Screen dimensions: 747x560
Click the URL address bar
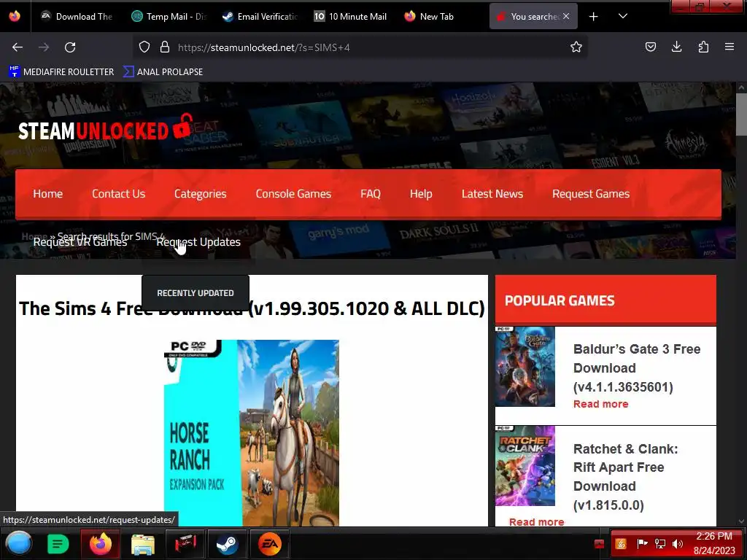coord(362,47)
